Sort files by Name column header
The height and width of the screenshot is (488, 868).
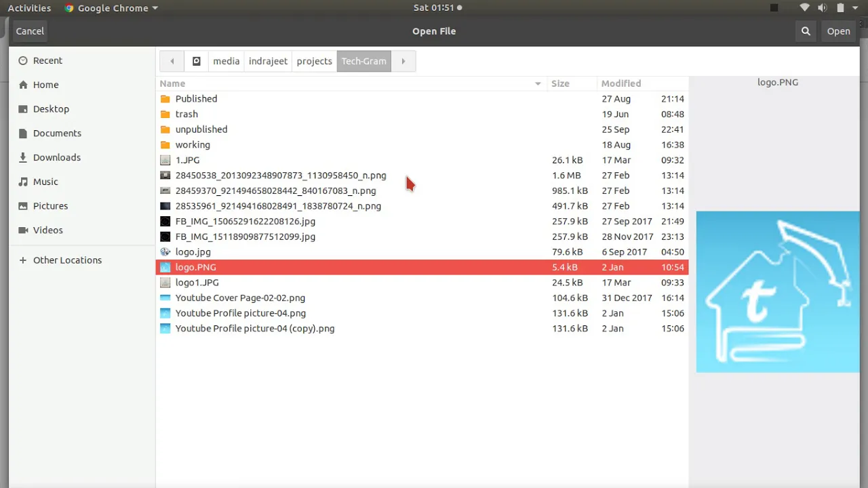[351, 83]
